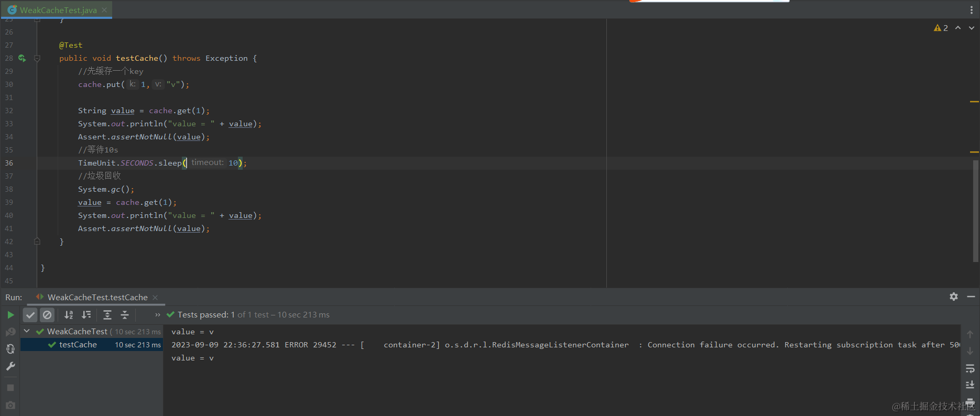Toggle scroll to end of console

tap(970, 385)
